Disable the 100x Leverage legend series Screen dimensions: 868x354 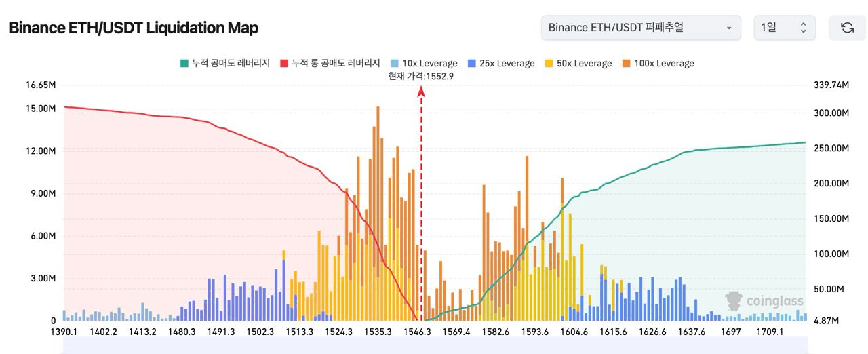pos(657,63)
